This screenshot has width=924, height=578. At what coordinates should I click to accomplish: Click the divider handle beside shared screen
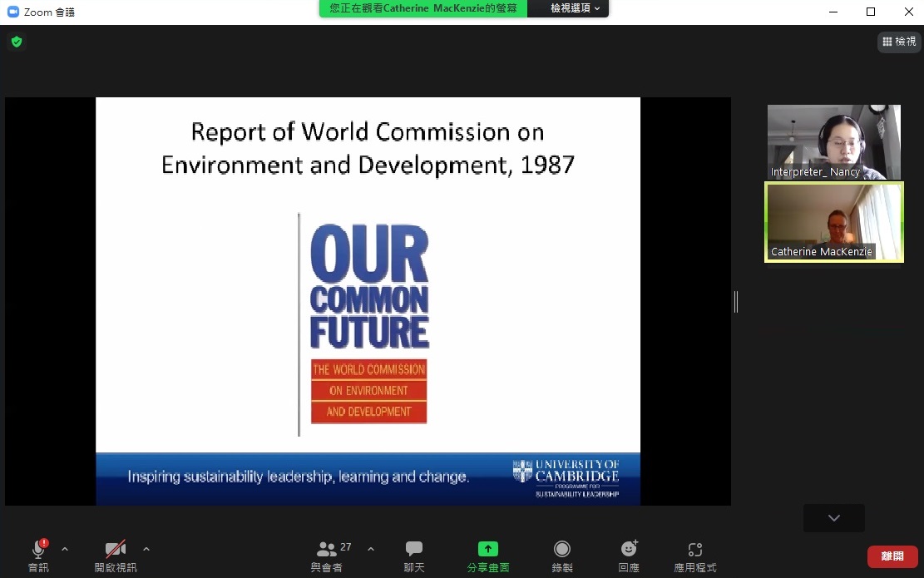pyautogui.click(x=736, y=302)
